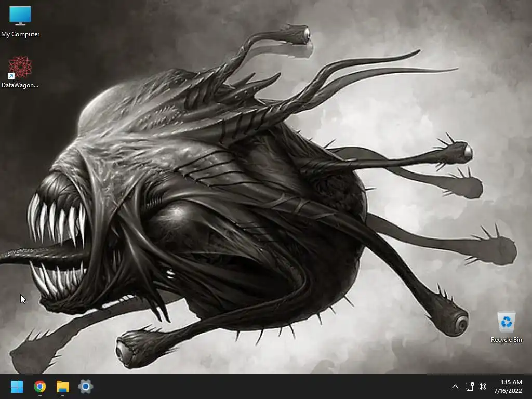Launch Google Chrome from taskbar

[39, 387]
